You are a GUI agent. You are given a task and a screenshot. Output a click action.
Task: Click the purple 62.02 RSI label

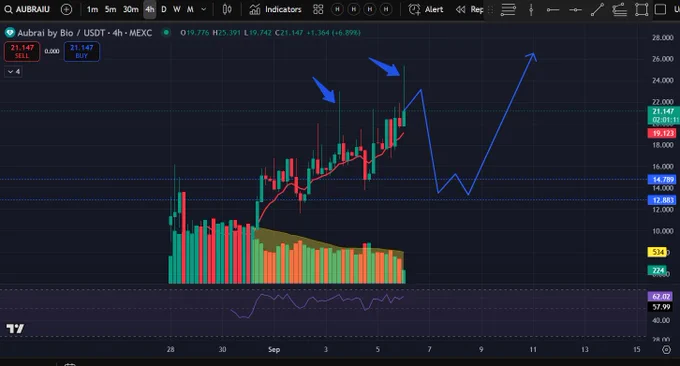point(660,297)
